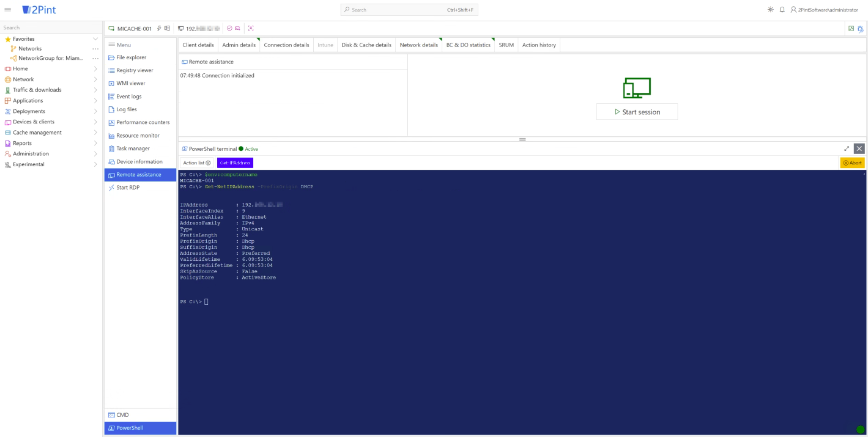Screen dimensions: 868x437
Task: Select Remote assistance in device menu
Action: 140,175
